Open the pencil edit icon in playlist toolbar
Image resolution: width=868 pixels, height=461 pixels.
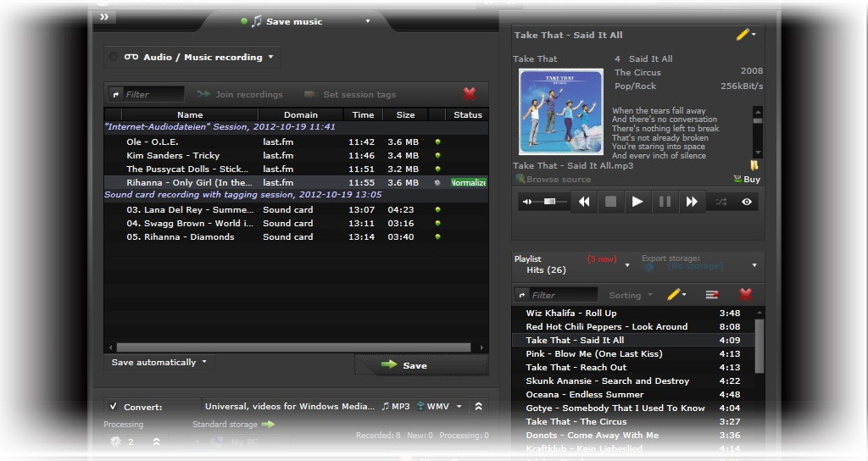(x=674, y=295)
